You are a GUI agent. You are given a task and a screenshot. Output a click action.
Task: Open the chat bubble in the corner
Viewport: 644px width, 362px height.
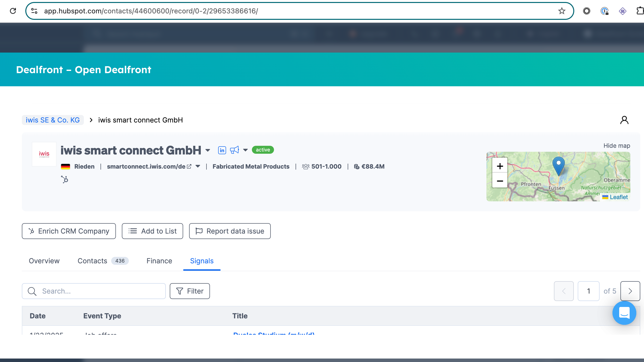pos(624,313)
